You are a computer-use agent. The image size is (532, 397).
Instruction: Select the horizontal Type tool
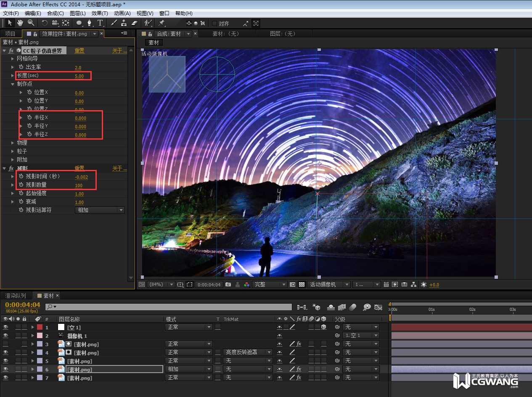[100, 23]
